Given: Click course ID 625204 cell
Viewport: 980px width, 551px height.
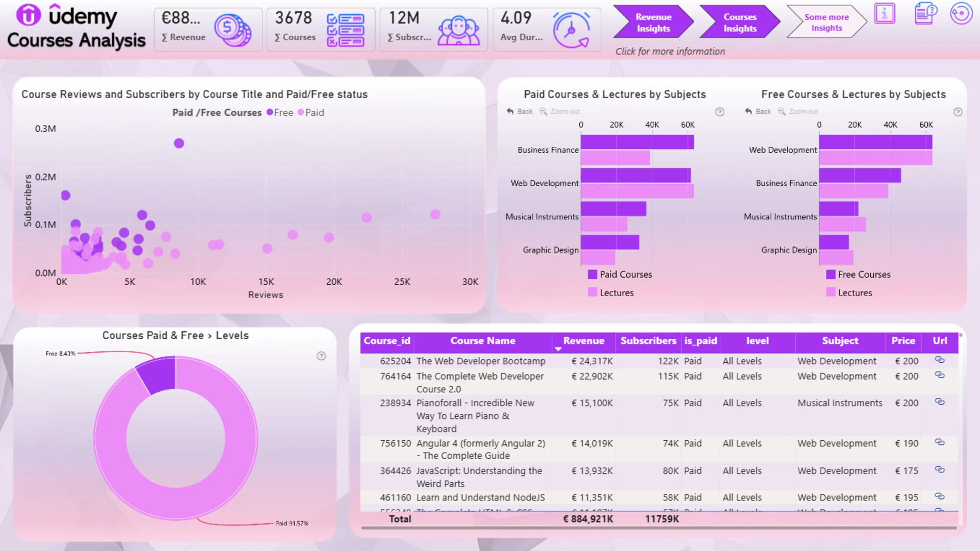Looking at the screenshot, I should pos(395,361).
